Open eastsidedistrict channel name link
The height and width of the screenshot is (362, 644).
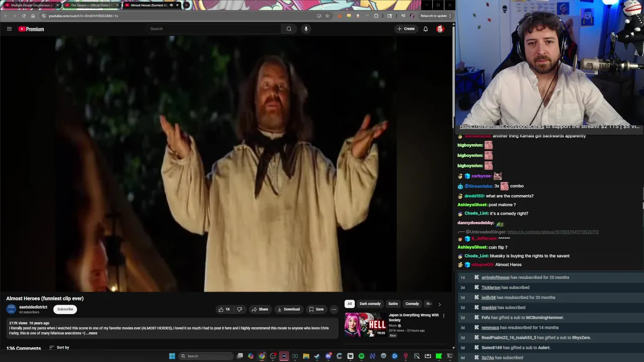tap(33, 307)
